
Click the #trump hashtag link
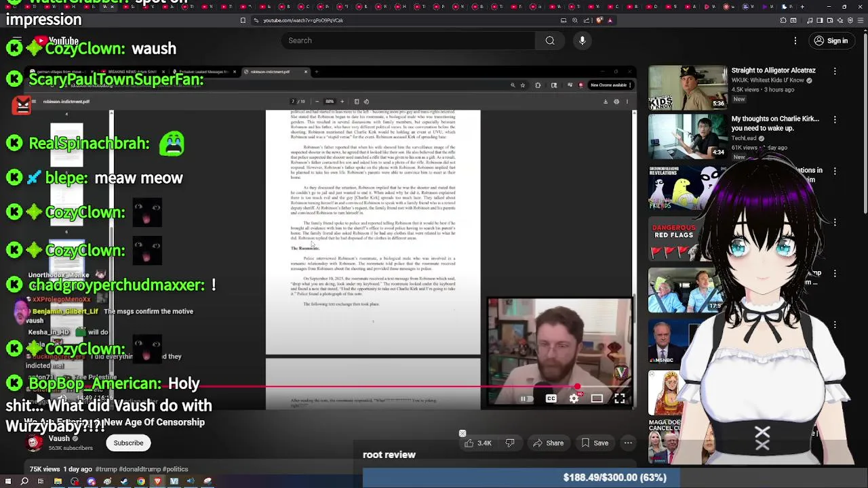(106, 469)
